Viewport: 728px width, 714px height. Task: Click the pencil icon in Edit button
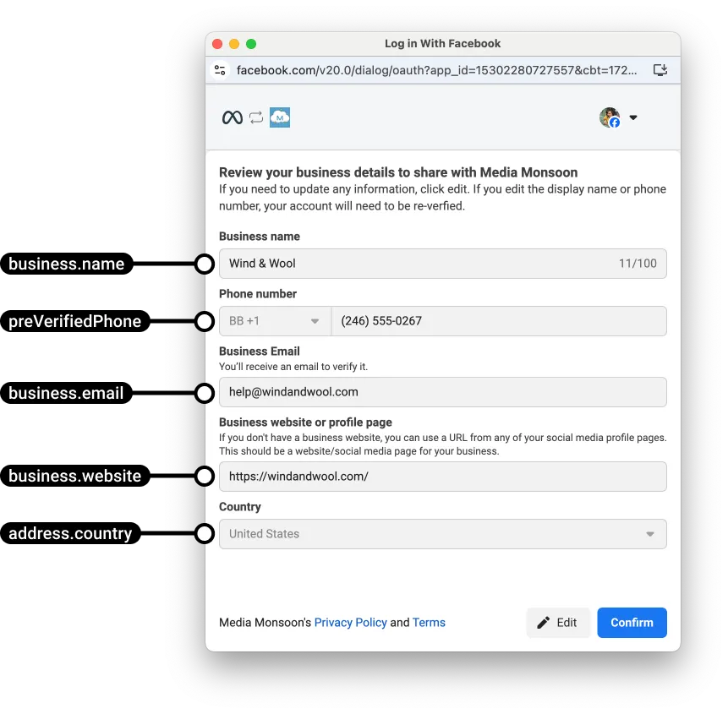click(x=544, y=623)
